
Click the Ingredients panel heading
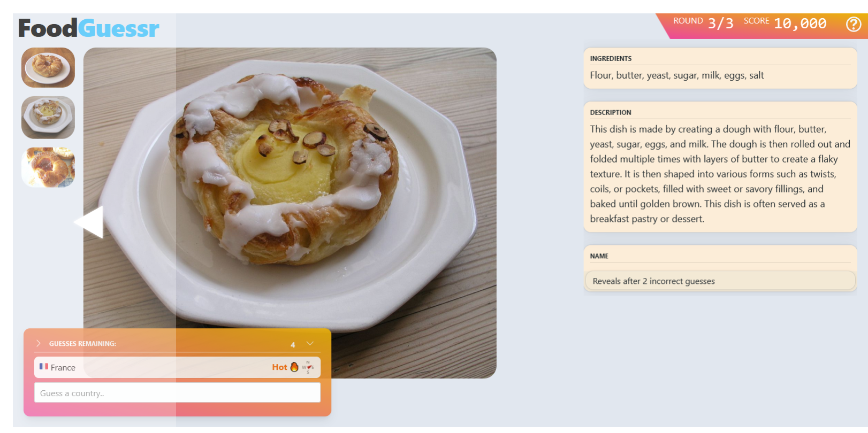coord(611,58)
